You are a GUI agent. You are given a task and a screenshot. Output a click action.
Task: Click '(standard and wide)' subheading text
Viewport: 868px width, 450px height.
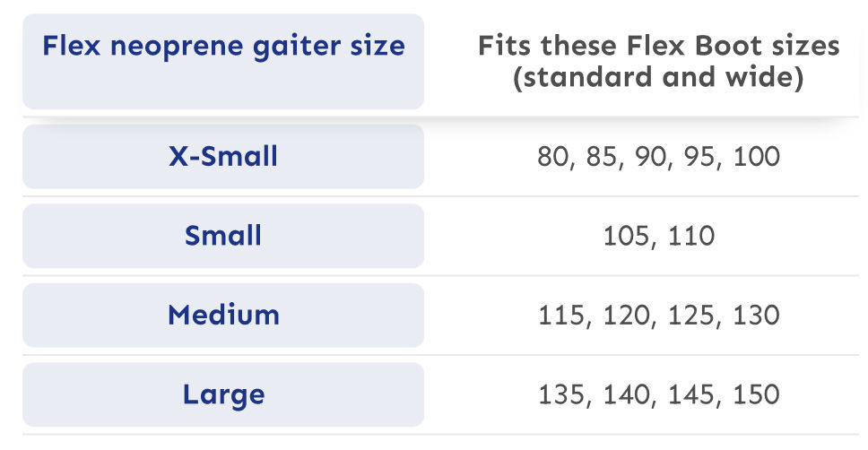tap(658, 77)
